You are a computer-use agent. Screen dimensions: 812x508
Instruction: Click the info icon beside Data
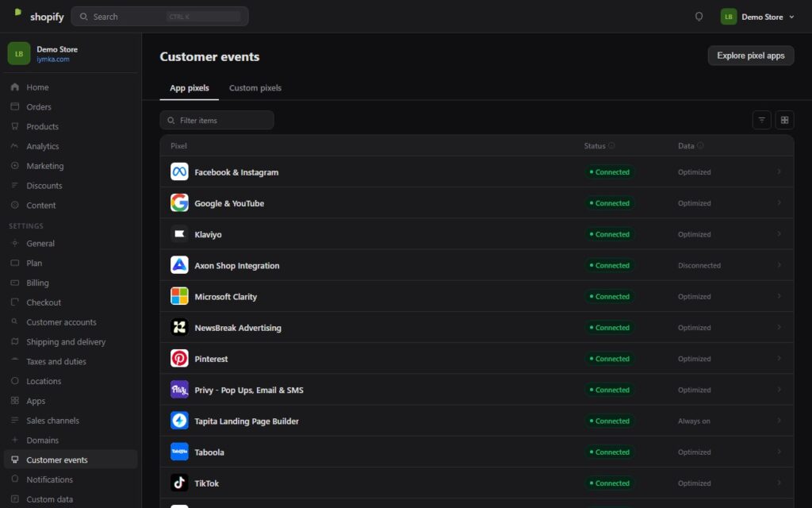coord(700,146)
